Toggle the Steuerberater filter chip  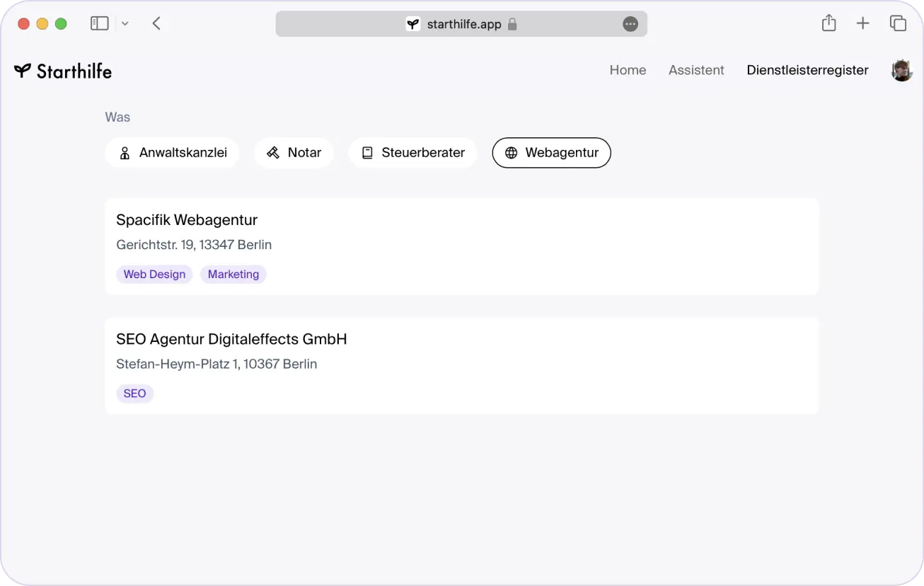coord(412,153)
